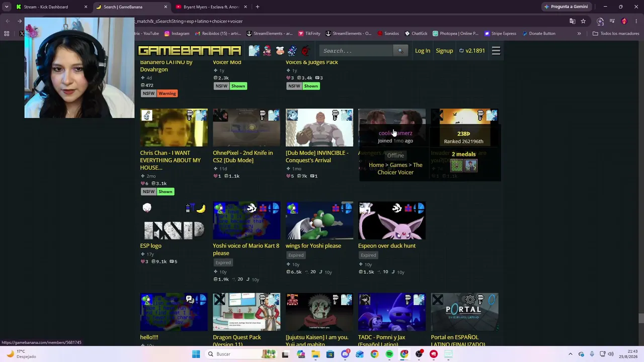
Task: Open Chris Chan mod thumbnail
Action: click(174, 128)
